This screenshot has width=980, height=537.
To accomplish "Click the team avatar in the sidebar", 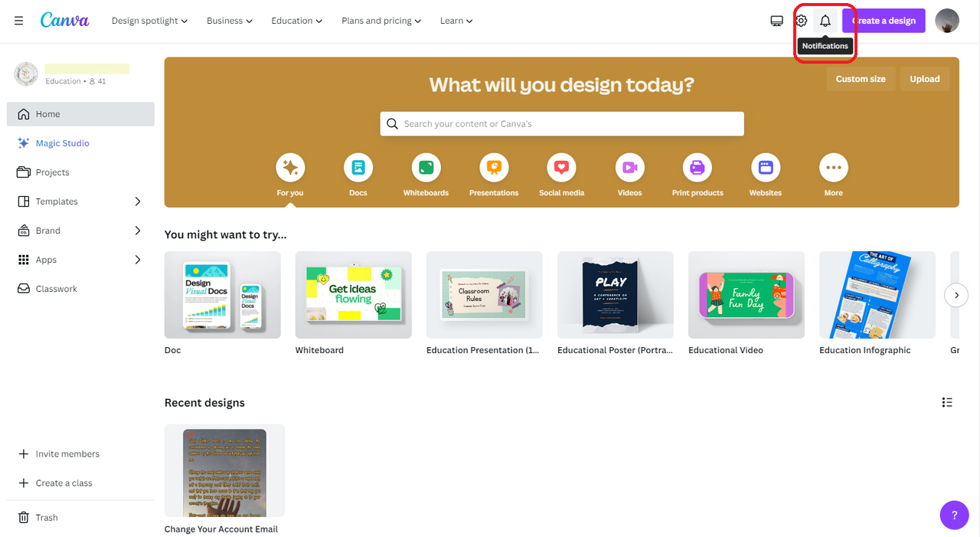I will coord(26,74).
